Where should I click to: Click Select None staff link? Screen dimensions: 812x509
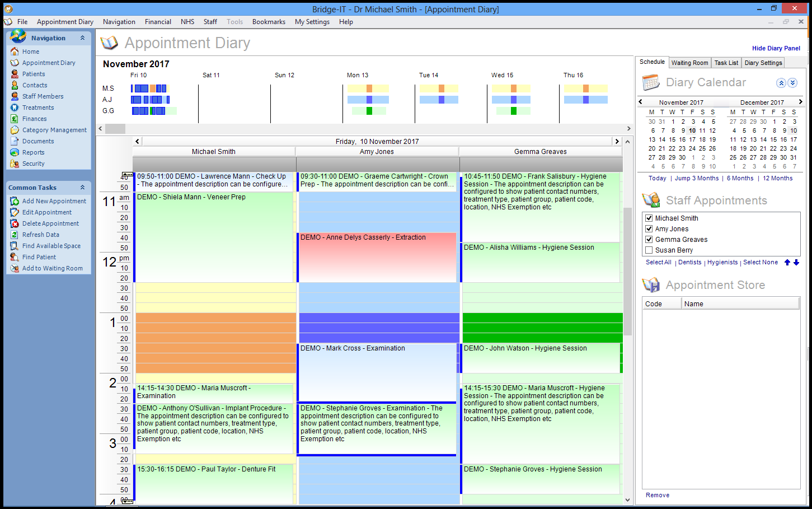(761, 262)
